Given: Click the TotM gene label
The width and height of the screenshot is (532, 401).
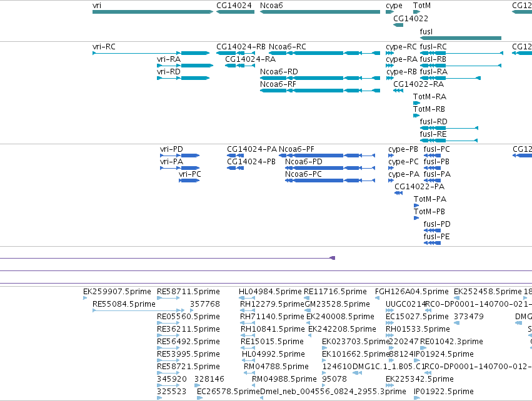Looking at the screenshot, I should [422, 6].
